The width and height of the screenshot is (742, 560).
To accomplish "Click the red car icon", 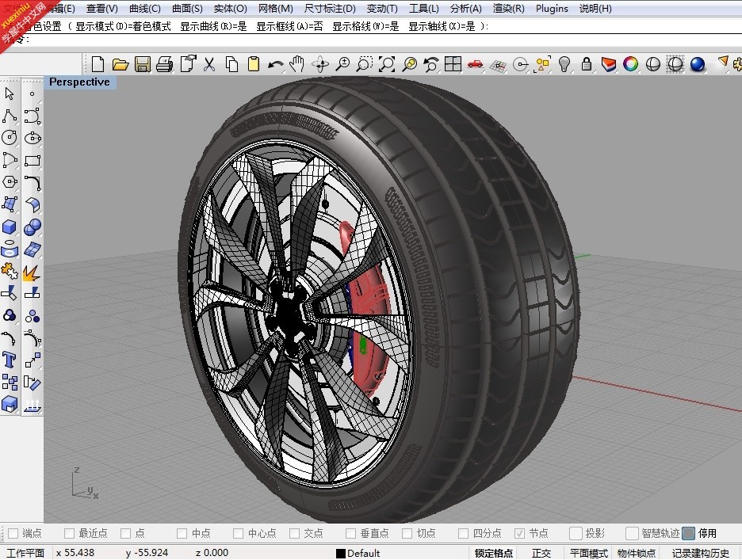I will coord(475,64).
